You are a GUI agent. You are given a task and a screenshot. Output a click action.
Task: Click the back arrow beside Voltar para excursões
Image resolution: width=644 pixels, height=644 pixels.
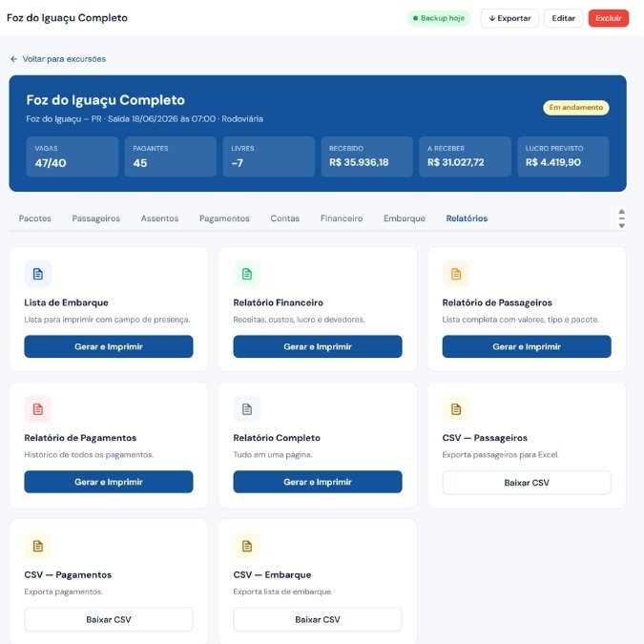pos(14,59)
